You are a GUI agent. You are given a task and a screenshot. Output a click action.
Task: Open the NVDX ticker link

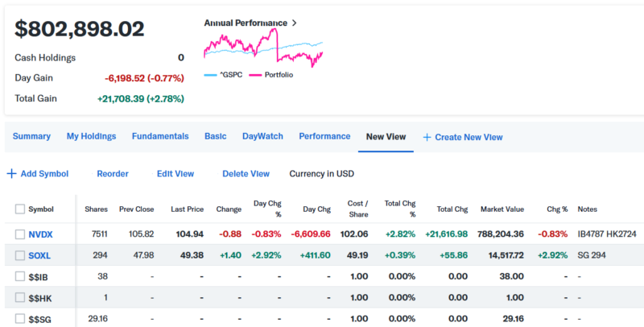tap(40, 234)
